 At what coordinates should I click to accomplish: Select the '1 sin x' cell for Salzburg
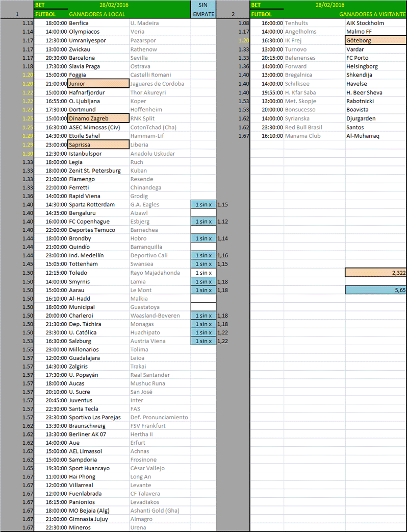(203, 341)
